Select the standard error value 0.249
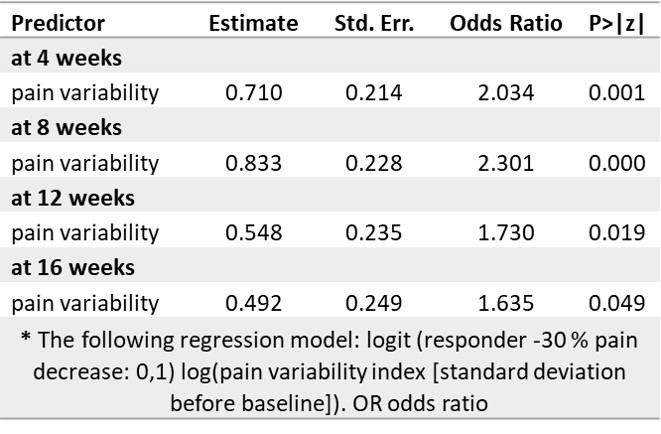The image size is (661, 434). point(374,303)
